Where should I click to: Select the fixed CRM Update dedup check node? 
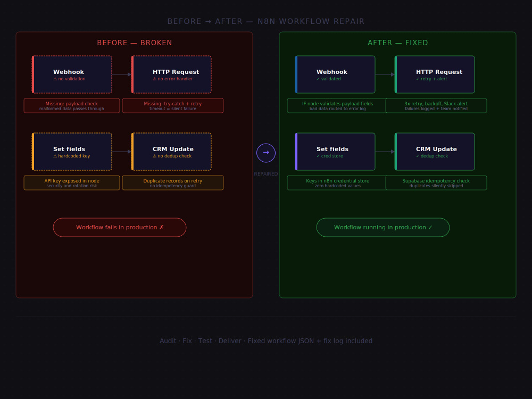tap(435, 152)
